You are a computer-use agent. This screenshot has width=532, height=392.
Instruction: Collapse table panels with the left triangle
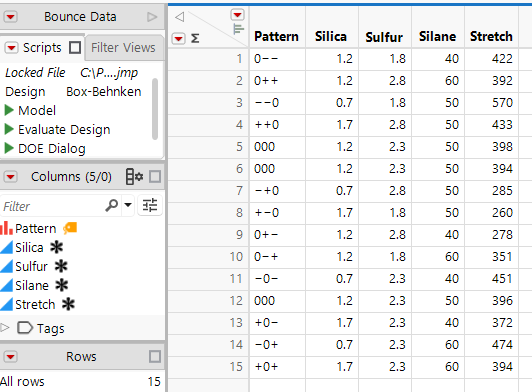pyautogui.click(x=179, y=17)
